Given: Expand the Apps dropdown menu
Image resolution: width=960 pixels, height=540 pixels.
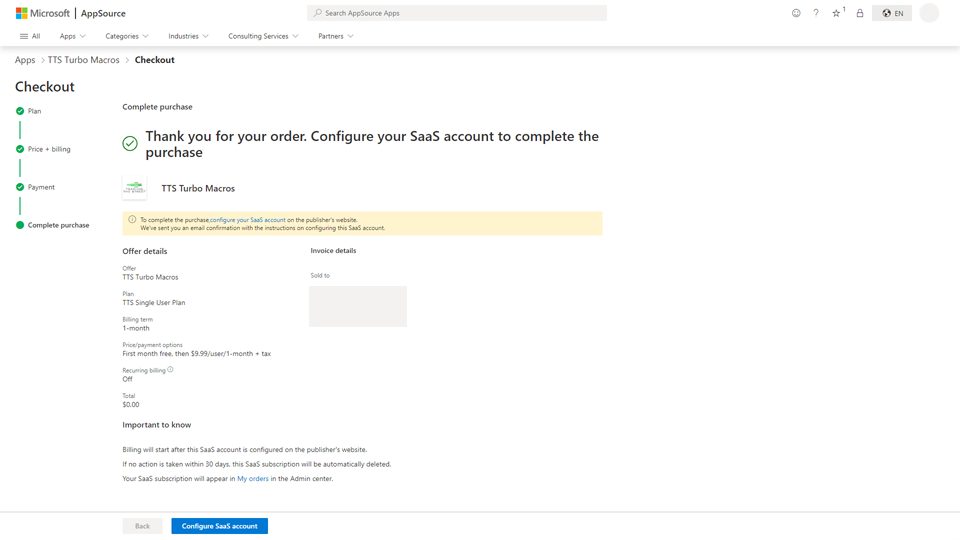Looking at the screenshot, I should (72, 36).
